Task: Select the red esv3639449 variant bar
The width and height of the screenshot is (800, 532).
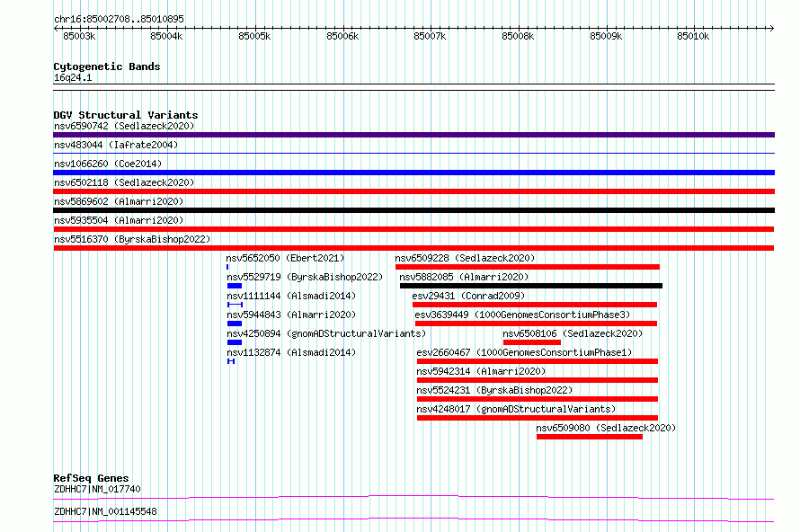Action: 537,324
